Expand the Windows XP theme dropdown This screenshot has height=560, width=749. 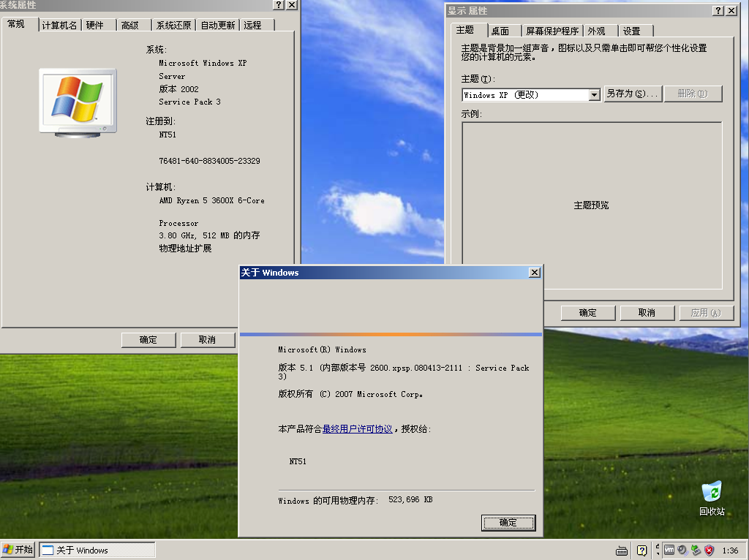coord(593,94)
